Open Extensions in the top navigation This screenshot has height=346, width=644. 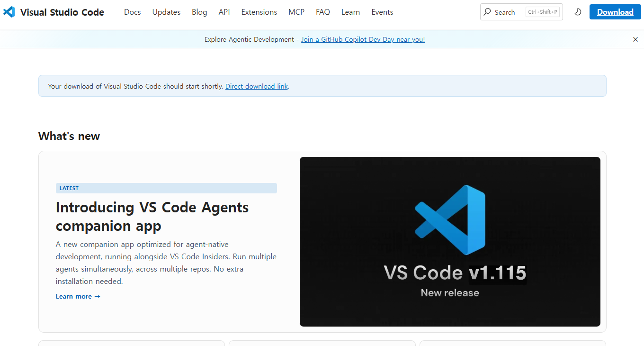(x=259, y=12)
